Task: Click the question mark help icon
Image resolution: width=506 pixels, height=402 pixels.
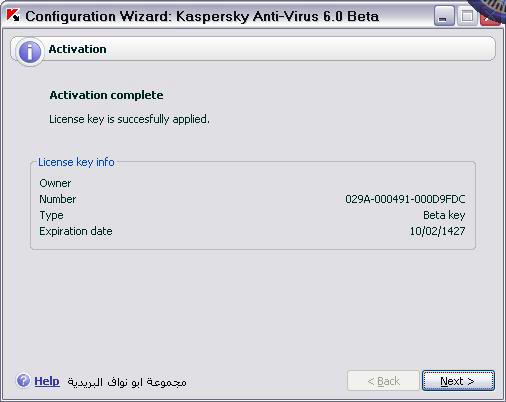Action: (x=23, y=380)
